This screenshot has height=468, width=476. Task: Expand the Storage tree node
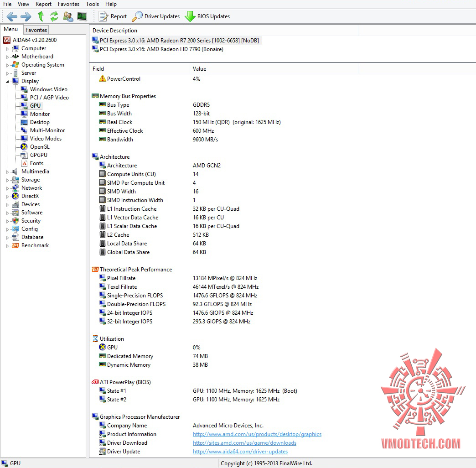7,180
